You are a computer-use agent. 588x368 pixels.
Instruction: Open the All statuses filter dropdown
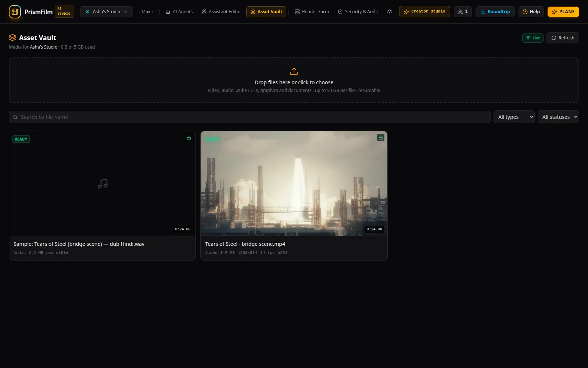pyautogui.click(x=558, y=117)
